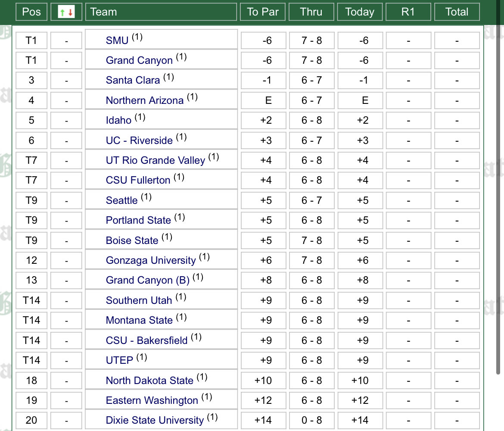Click the To Par +10 for North Dakota State

(x=263, y=380)
